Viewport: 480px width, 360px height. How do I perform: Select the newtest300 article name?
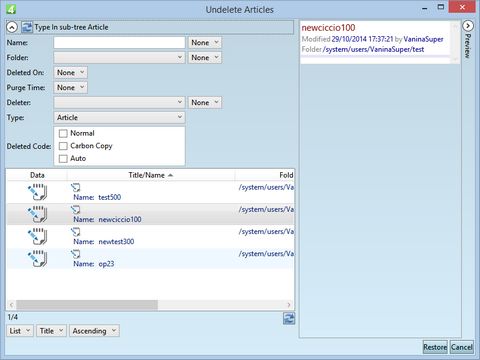point(116,242)
